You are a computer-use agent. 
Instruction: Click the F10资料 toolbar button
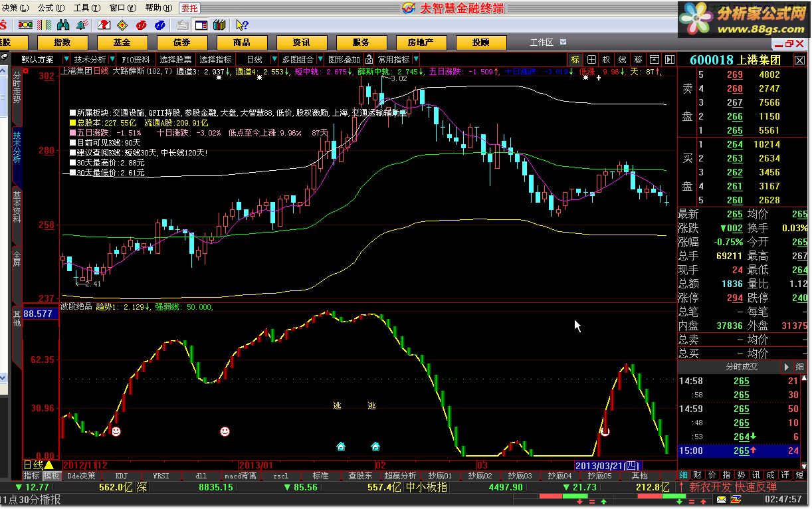pyautogui.click(x=136, y=59)
